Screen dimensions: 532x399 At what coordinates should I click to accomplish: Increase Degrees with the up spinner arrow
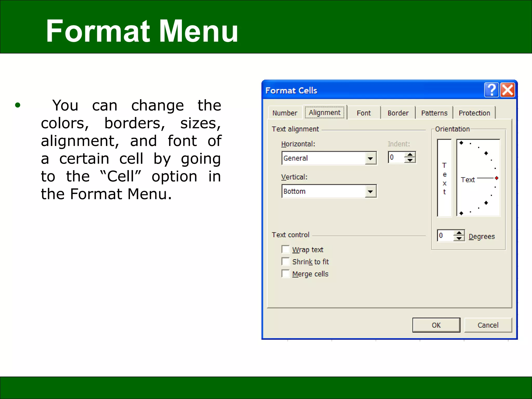coord(459,233)
